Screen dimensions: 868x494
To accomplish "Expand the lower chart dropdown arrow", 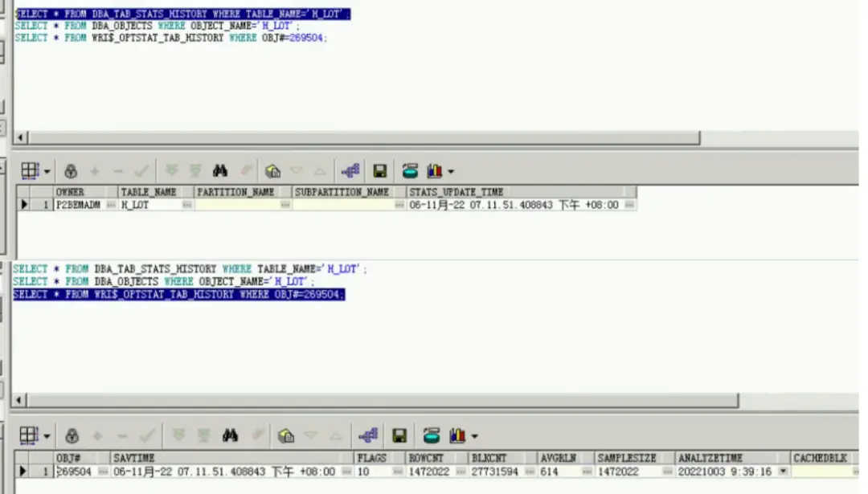I will [475, 437].
